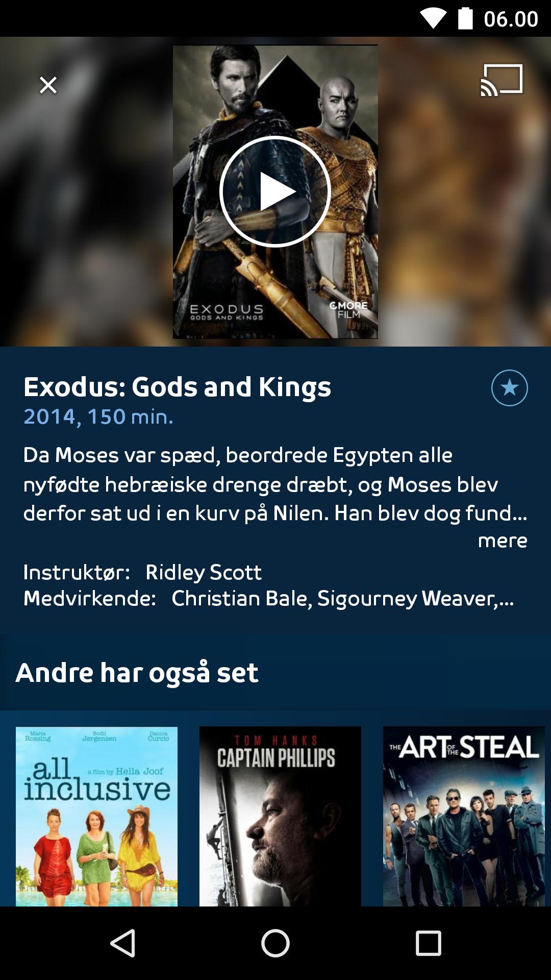The height and width of the screenshot is (980, 551).
Task: Close the movie details page
Action: [48, 85]
